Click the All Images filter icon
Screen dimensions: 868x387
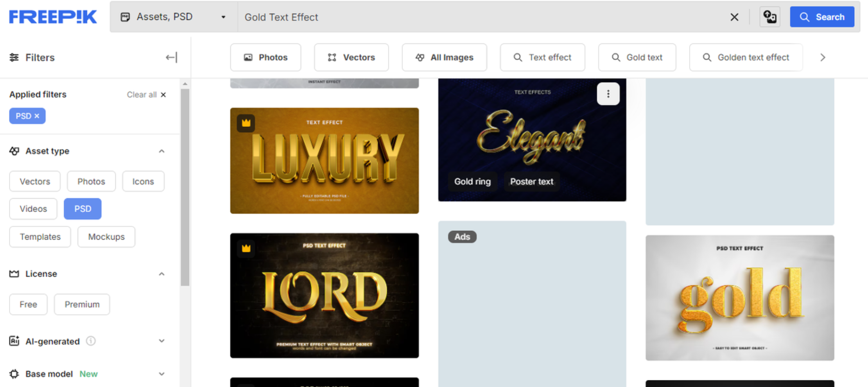(x=420, y=57)
